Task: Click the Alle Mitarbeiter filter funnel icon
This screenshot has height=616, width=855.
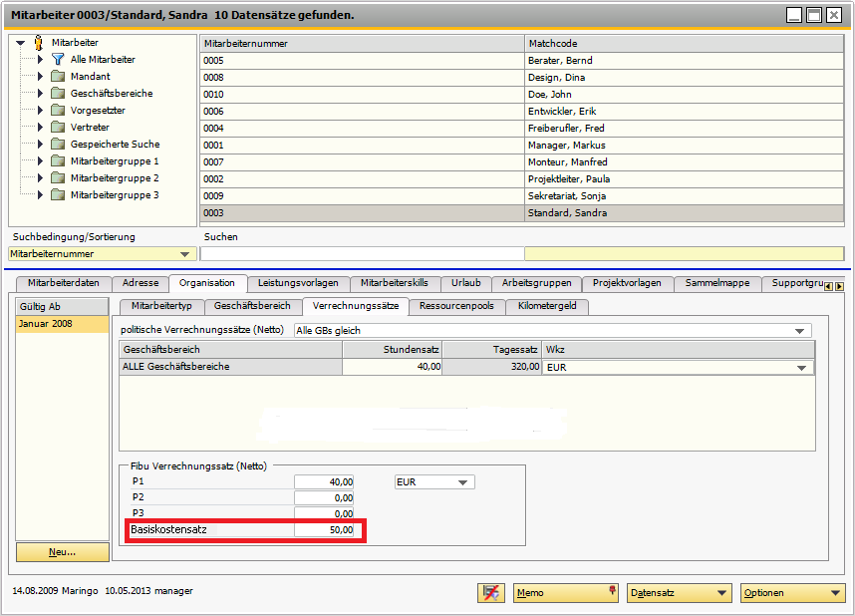Action: (x=58, y=60)
